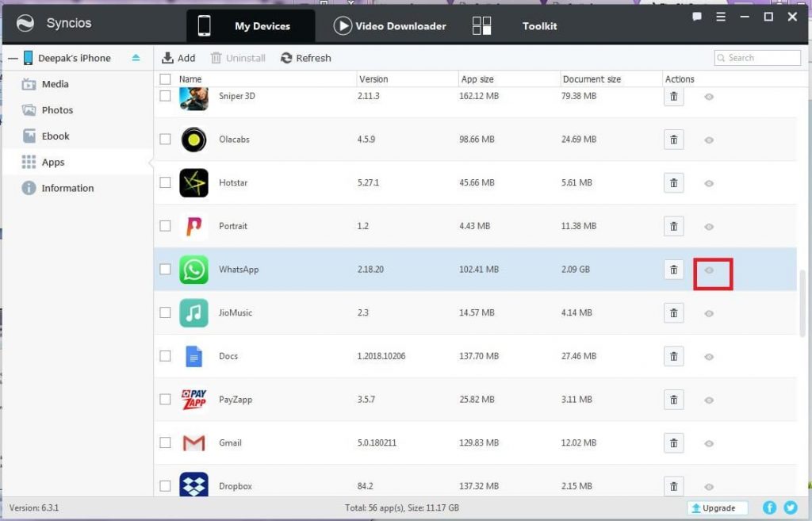Viewport: 812px width, 521px height.
Task: Open the hamburger menu in title bar
Action: coord(720,17)
